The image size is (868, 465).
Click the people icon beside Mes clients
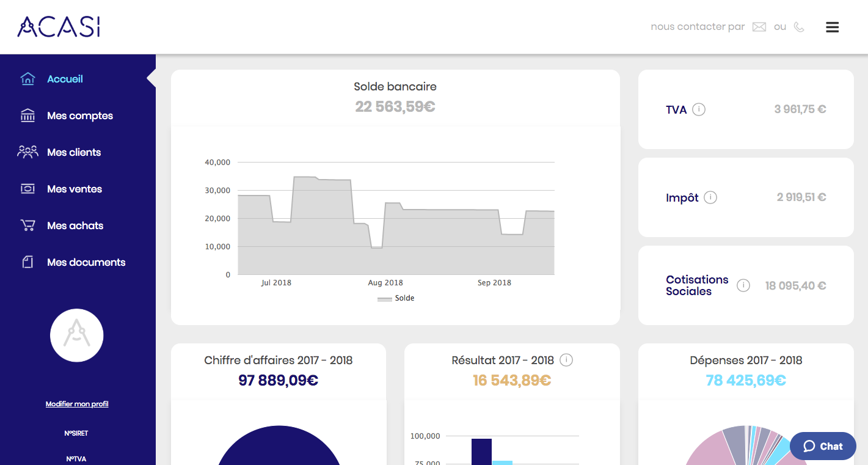coord(27,152)
